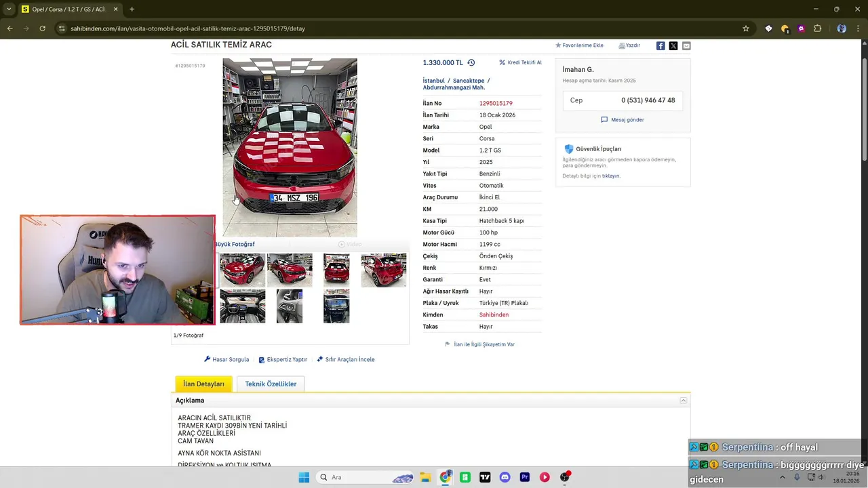Share listing on Facebook

[x=660, y=45]
